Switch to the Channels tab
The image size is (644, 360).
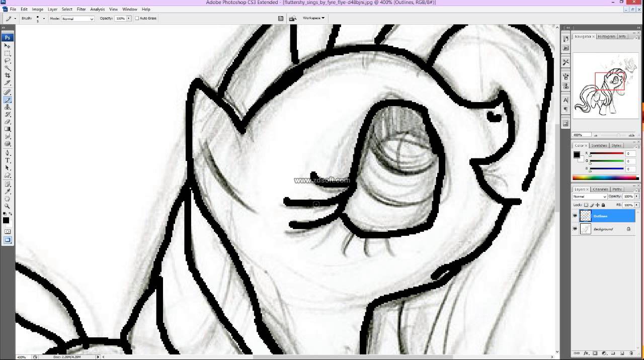pyautogui.click(x=600, y=189)
